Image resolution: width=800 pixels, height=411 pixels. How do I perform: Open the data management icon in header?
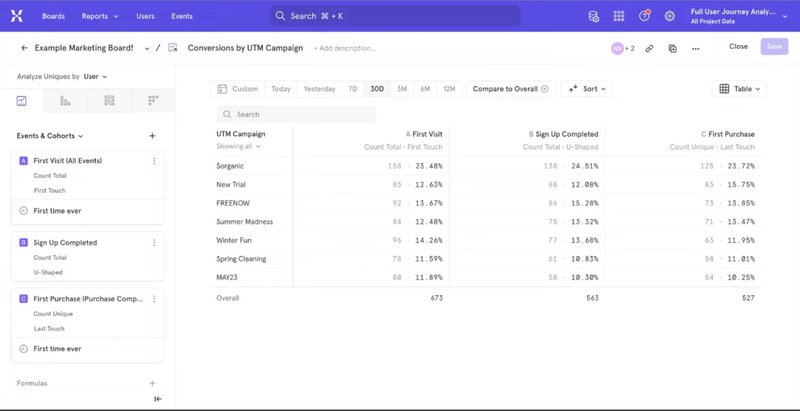[594, 17]
